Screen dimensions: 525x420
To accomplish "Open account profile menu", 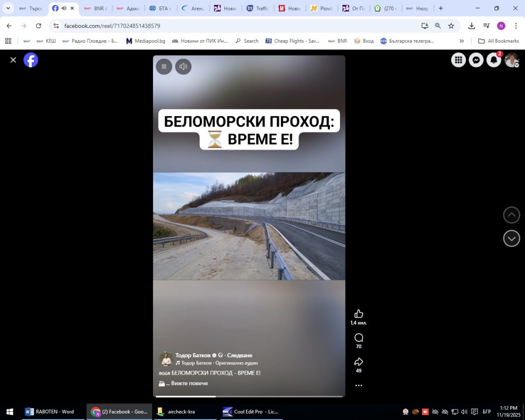I will (x=512, y=60).
